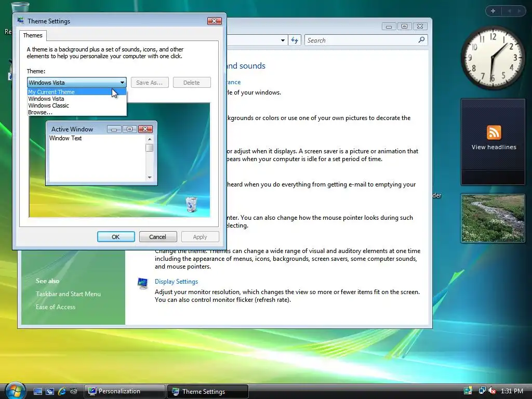The height and width of the screenshot is (399, 532).
Task: Add a gadget with sidebar plus button
Action: [494, 11]
